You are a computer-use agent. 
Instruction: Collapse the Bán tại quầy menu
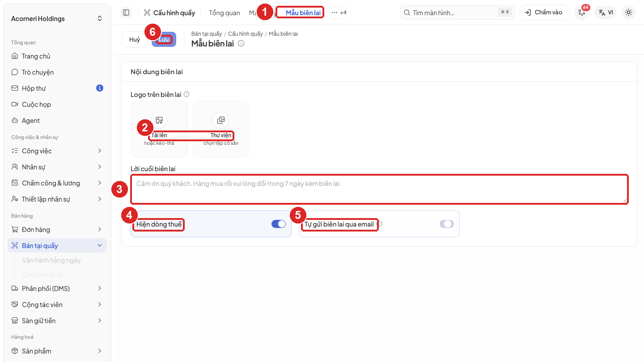click(x=57, y=246)
